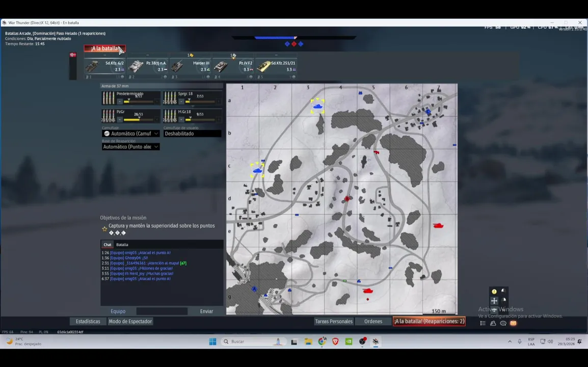Show hidden system tray icons
The width and height of the screenshot is (588, 367).
[x=510, y=342]
